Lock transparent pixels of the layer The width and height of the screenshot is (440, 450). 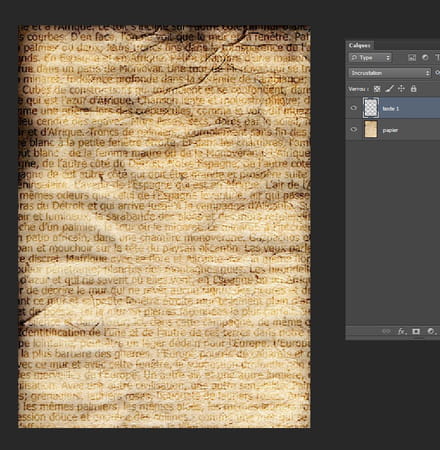tap(377, 89)
